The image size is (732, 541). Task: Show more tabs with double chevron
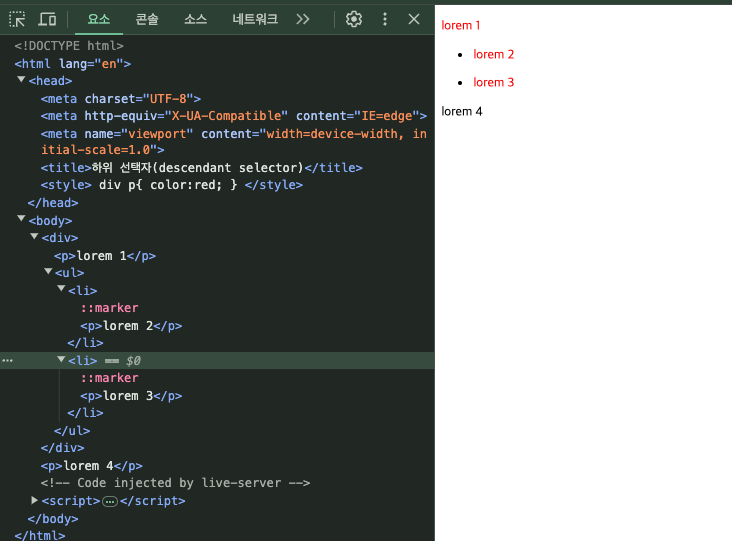[303, 19]
